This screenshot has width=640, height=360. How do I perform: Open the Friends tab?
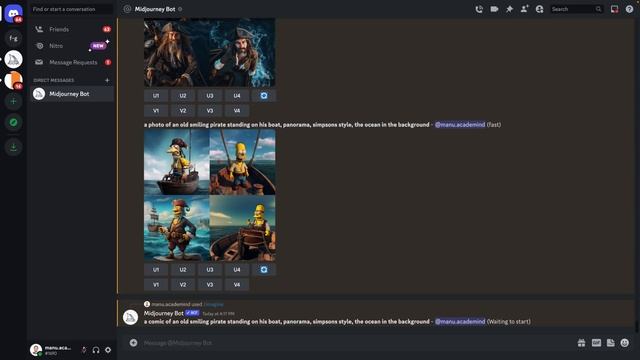[72, 29]
